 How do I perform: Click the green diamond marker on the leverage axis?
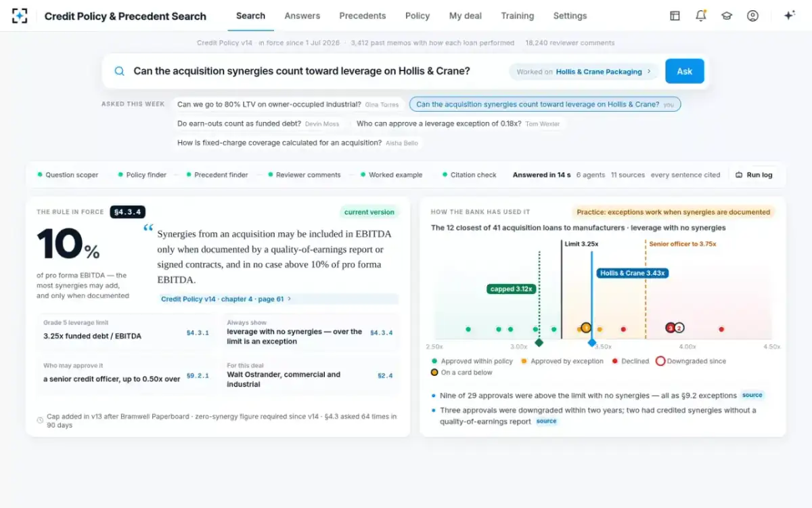point(539,343)
